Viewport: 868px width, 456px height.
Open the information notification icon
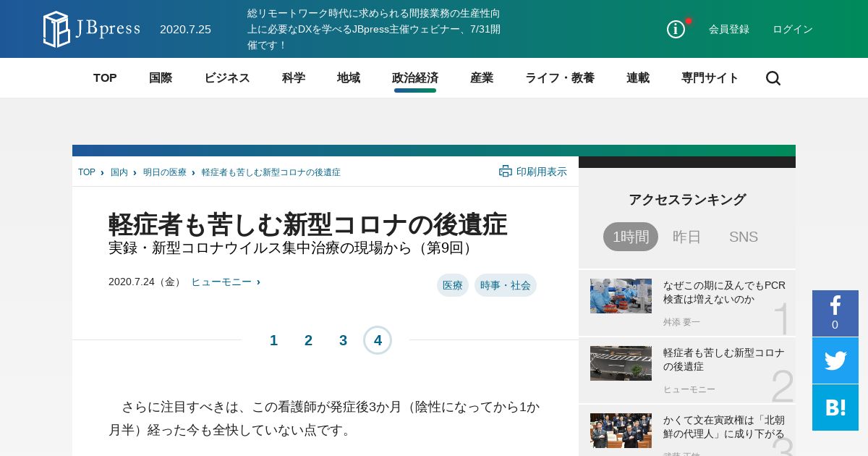pyautogui.click(x=676, y=29)
